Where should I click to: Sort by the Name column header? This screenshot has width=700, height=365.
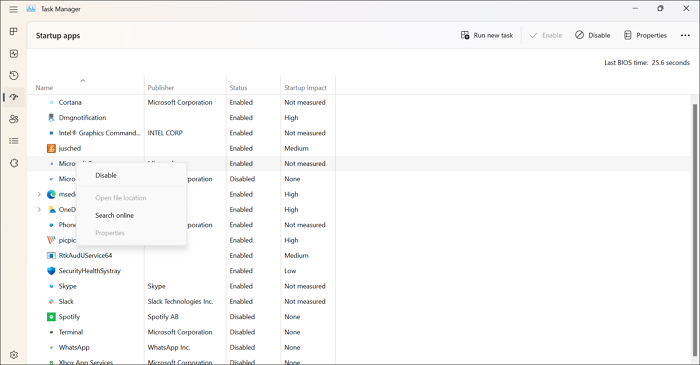point(44,88)
